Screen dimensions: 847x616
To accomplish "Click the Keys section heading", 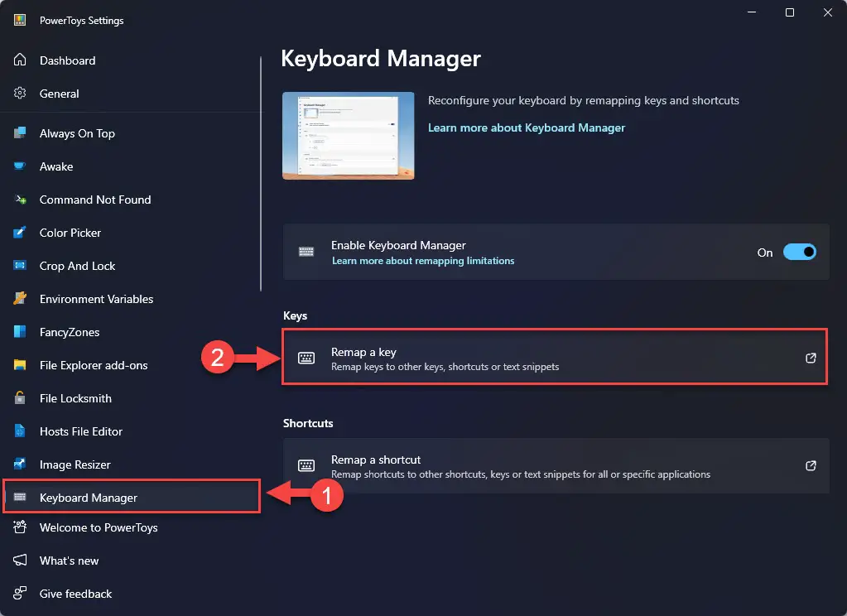I will pyautogui.click(x=295, y=315).
